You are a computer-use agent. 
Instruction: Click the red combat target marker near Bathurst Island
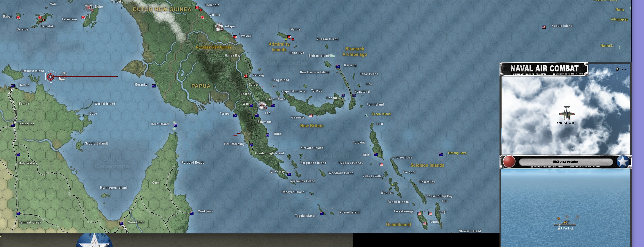[51, 76]
